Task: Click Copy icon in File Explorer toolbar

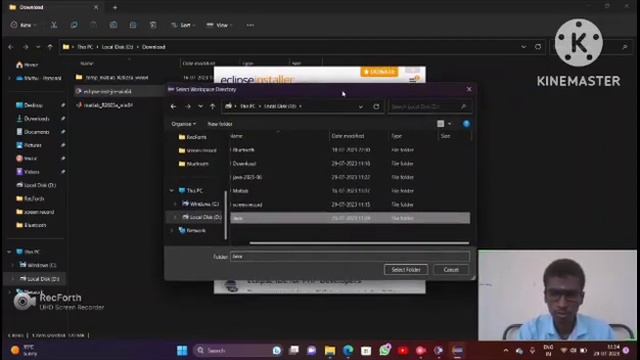Action: pos(74,25)
